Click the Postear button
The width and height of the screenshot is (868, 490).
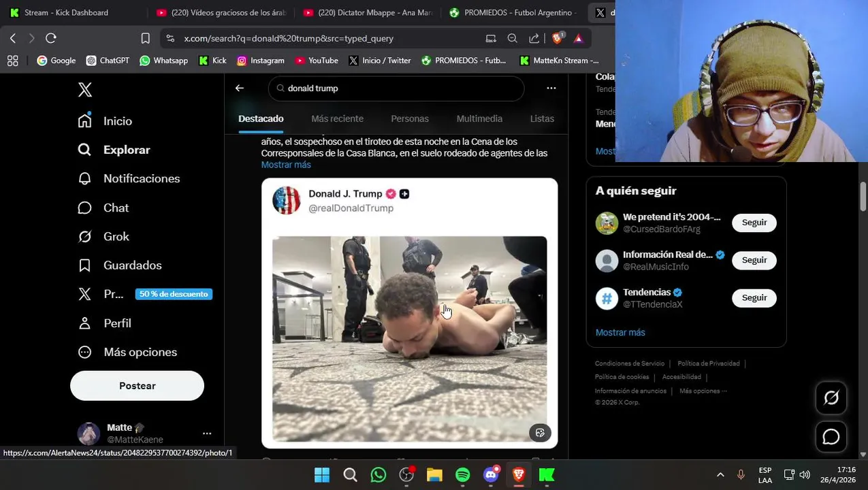click(x=137, y=386)
